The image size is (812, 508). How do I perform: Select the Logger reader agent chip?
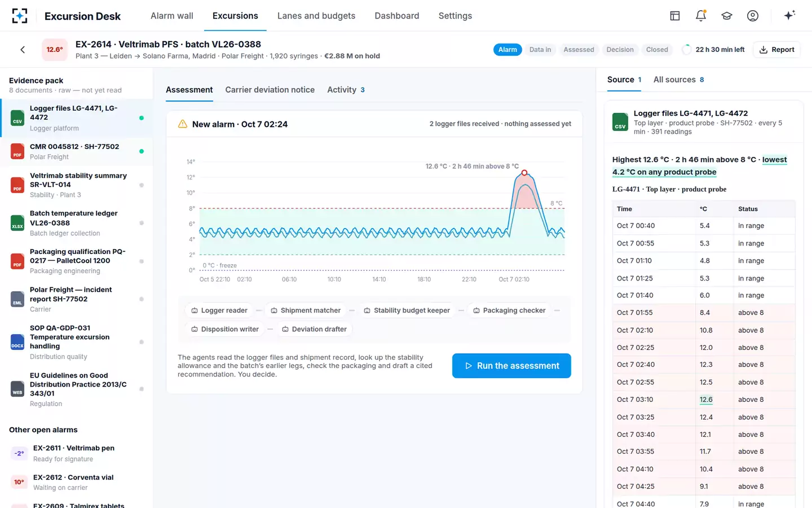pos(219,310)
